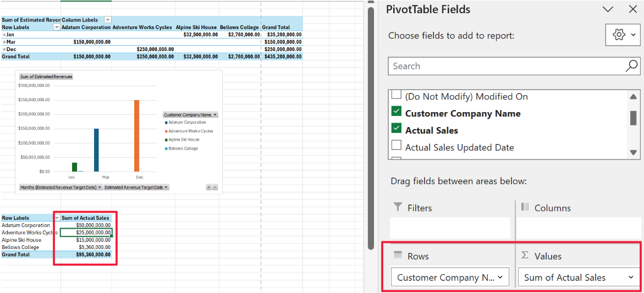Viewport: 644px width, 293px height.
Task: Expand the Jan row group
Action: click(x=4, y=35)
